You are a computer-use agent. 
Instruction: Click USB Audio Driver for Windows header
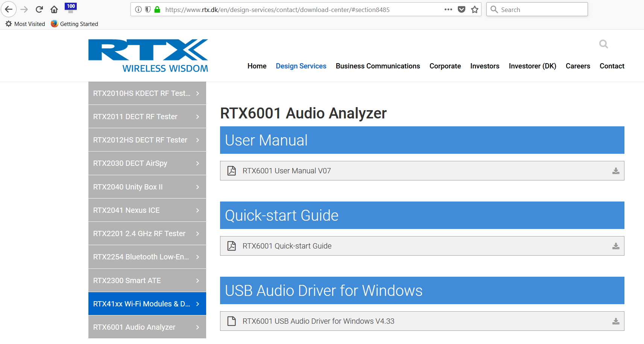click(422, 290)
